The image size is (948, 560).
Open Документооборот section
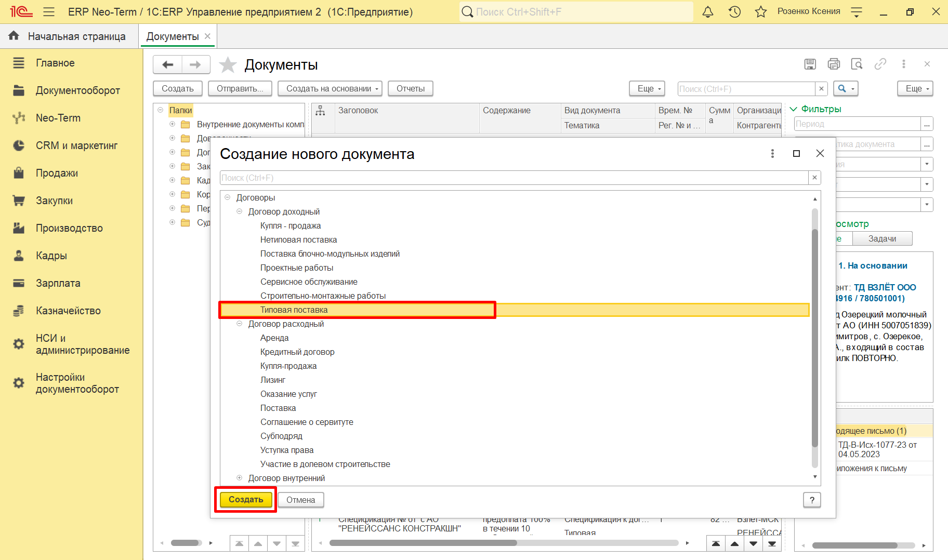point(77,90)
